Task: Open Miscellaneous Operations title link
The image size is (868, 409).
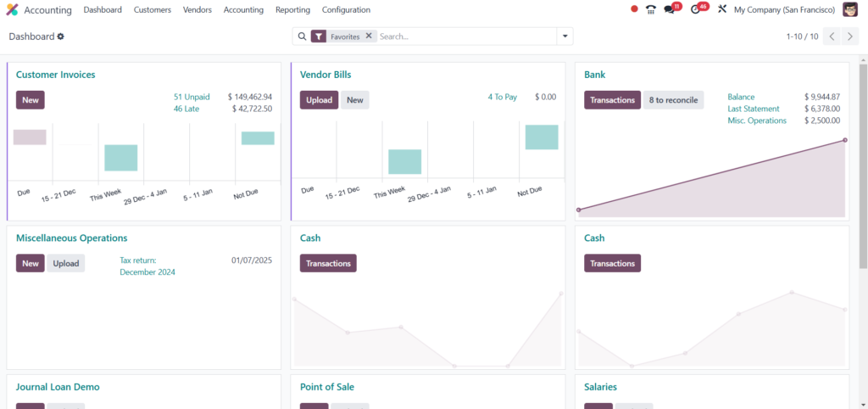Action: pyautogui.click(x=71, y=238)
